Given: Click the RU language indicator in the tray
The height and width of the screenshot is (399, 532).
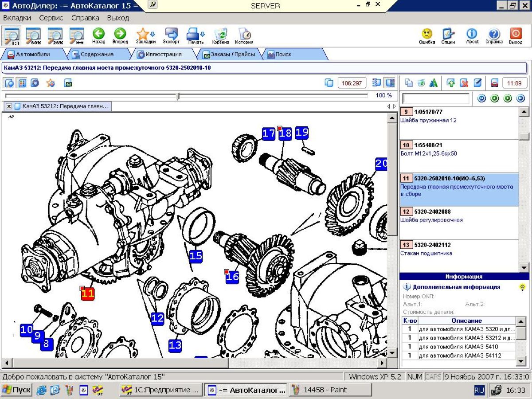Looking at the screenshot, I should click(479, 390).
